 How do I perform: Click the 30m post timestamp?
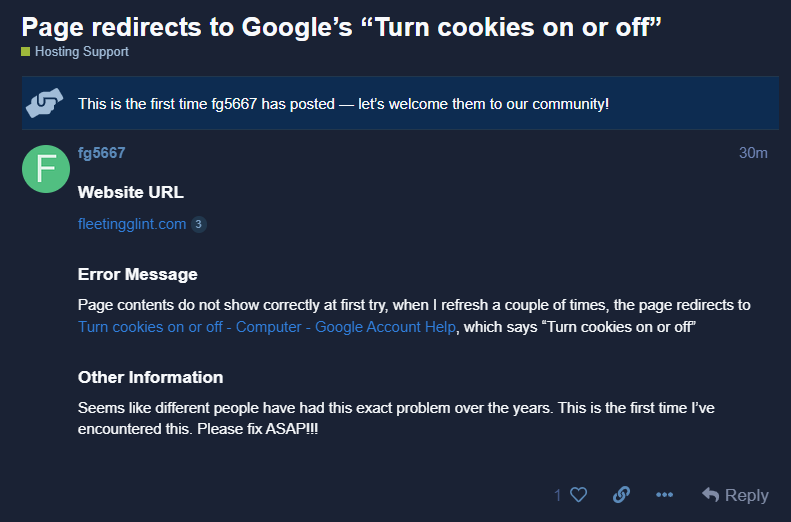point(753,153)
